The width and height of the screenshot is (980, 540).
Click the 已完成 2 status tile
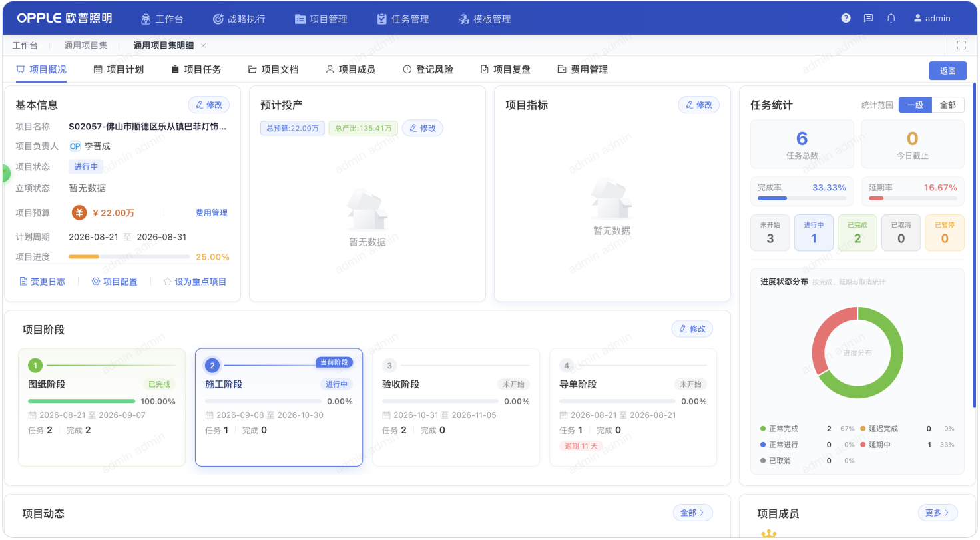point(857,232)
